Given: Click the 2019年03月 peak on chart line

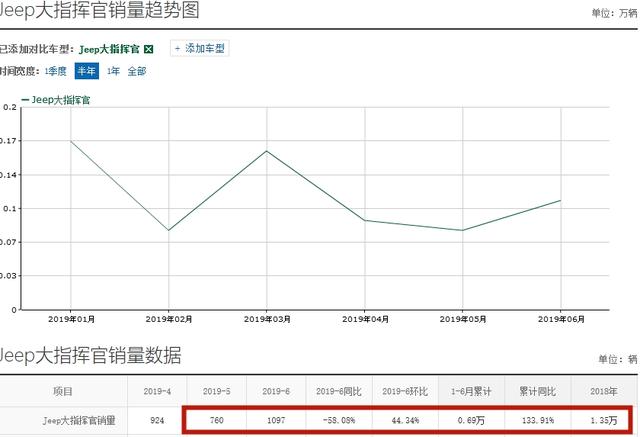Looking at the screenshot, I should coord(267,151).
